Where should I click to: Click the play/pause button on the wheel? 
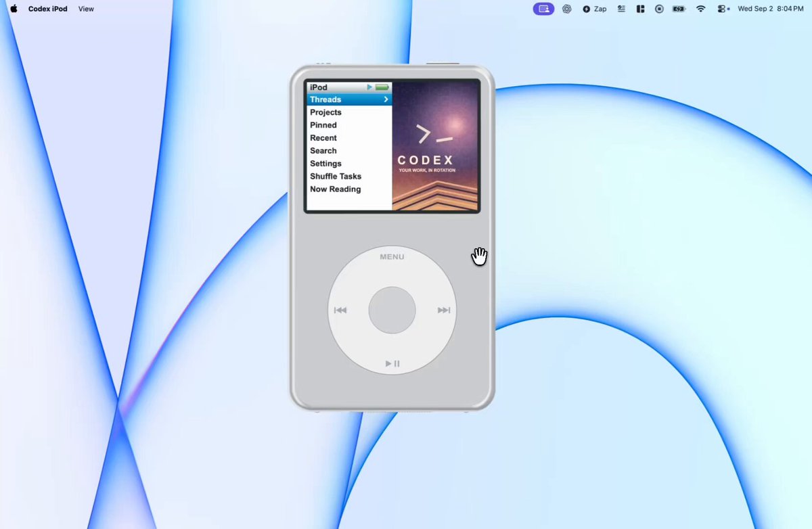pyautogui.click(x=392, y=364)
